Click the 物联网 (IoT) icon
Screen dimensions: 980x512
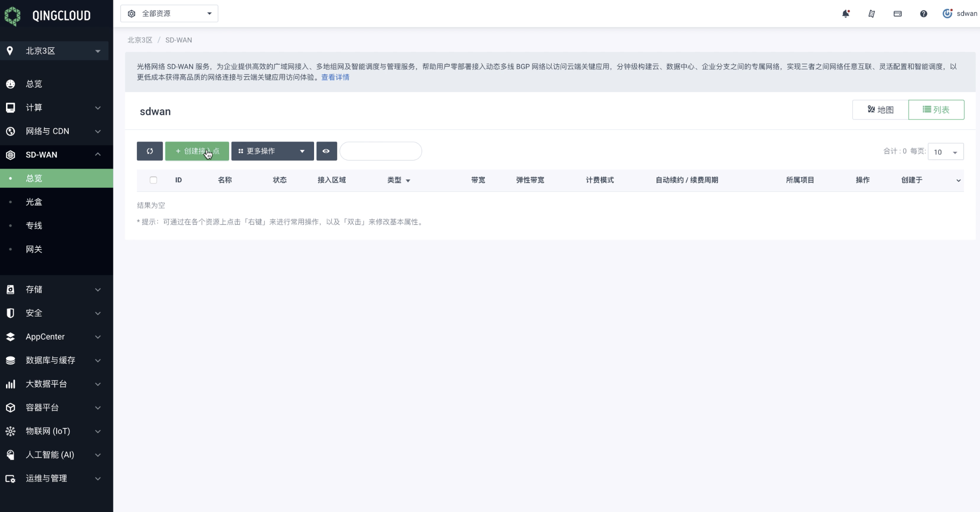[x=10, y=431]
